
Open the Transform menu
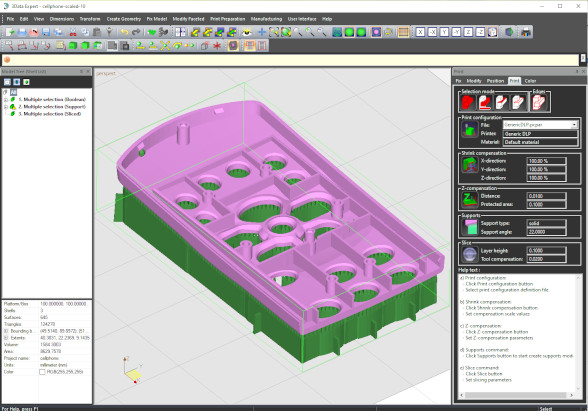[90, 19]
